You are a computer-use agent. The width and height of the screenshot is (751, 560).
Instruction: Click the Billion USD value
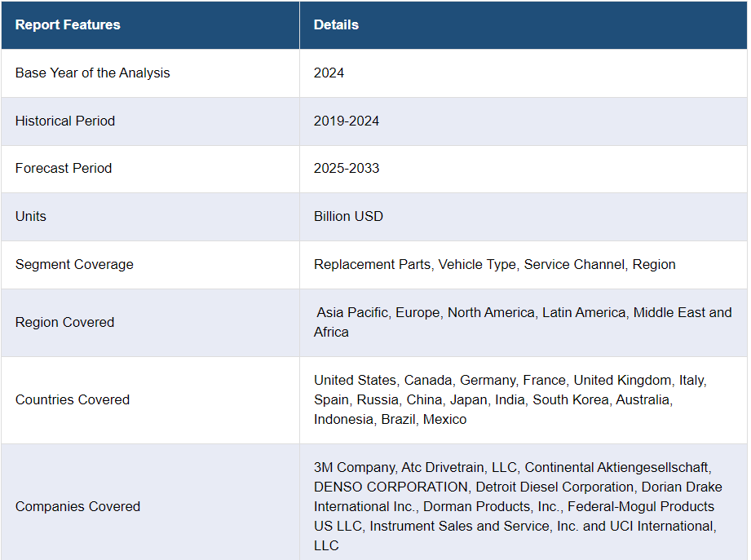click(x=348, y=216)
